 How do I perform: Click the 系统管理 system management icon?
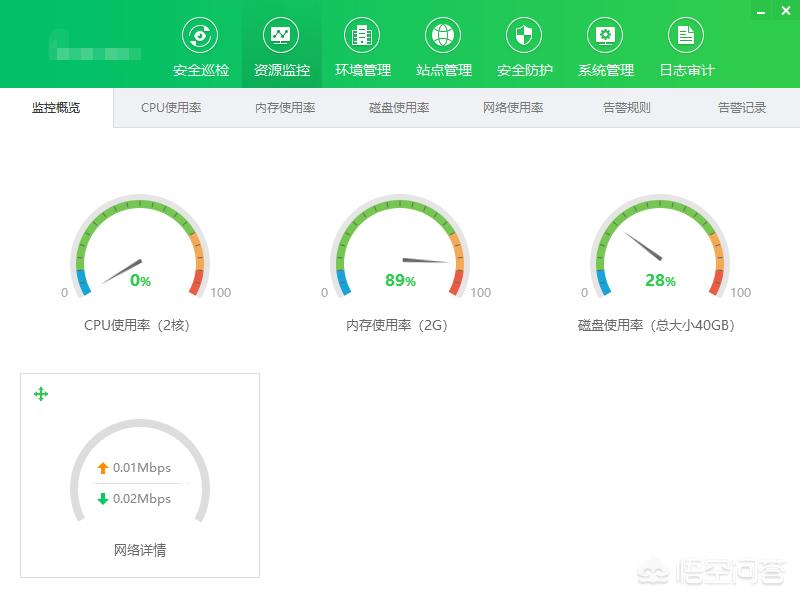pyautogui.click(x=605, y=36)
